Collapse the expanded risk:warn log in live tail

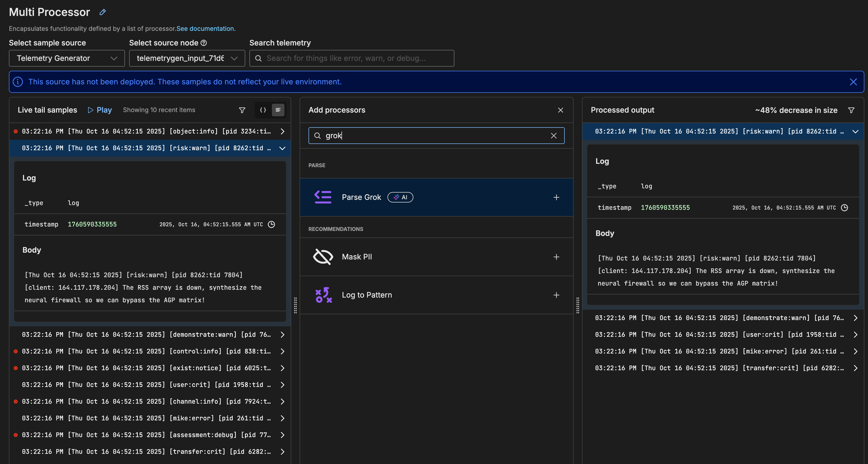[x=282, y=148]
